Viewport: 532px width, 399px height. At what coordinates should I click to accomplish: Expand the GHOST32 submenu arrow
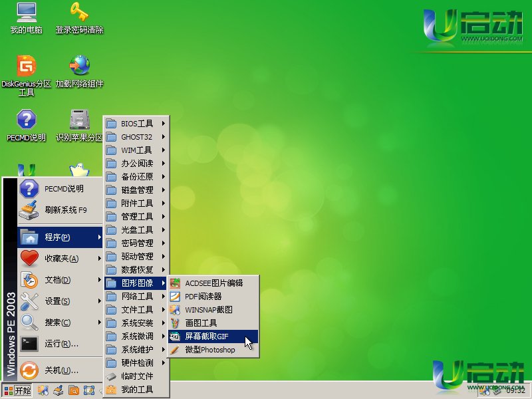[x=164, y=137]
